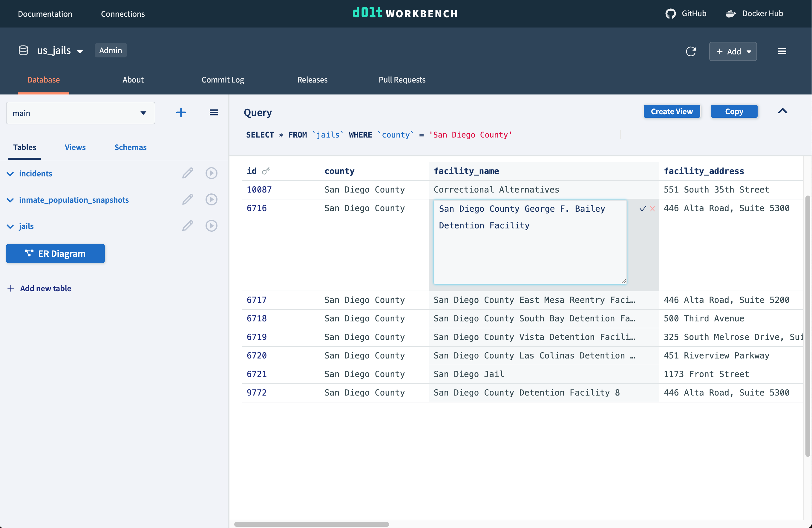
Task: Open the Connections link
Action: [123, 14]
